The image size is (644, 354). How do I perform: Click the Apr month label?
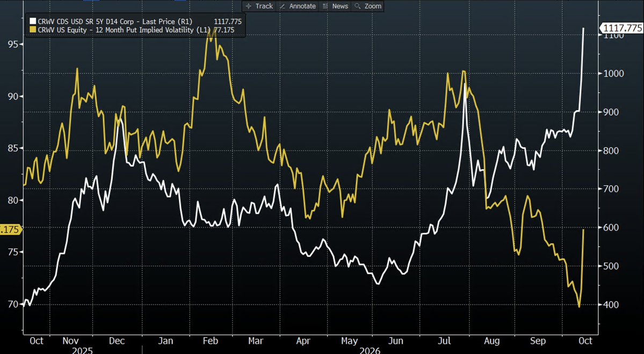tap(303, 341)
